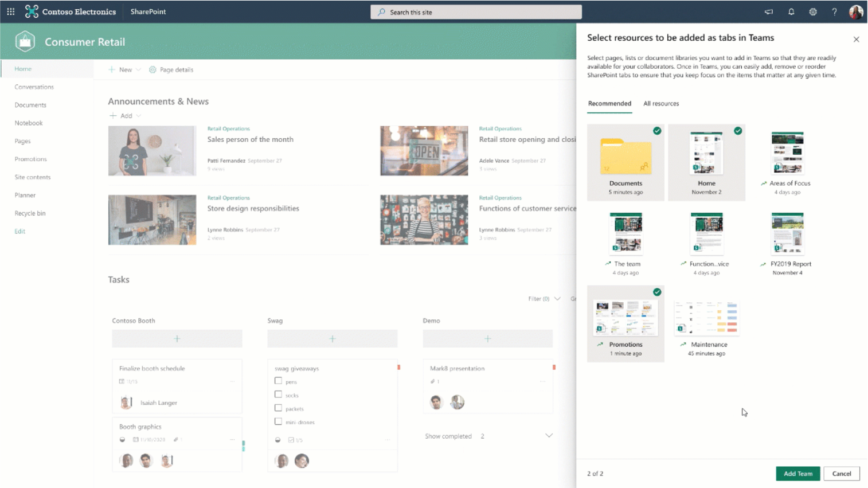Select the FY2019 Report tile
This screenshot has width=868, height=488.
pos(787,243)
